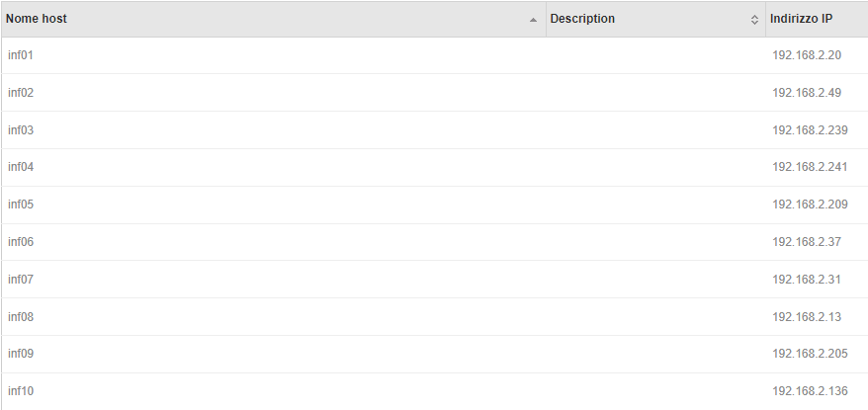Sort table by Nome host column header
Image resolution: width=868 pixels, height=410 pixels.
click(x=274, y=19)
